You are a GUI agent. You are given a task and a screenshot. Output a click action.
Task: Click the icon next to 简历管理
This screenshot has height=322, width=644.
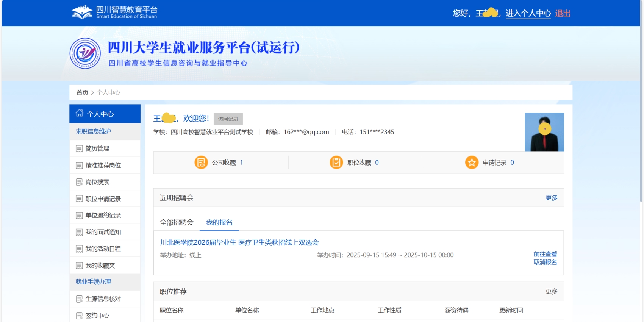(79, 149)
